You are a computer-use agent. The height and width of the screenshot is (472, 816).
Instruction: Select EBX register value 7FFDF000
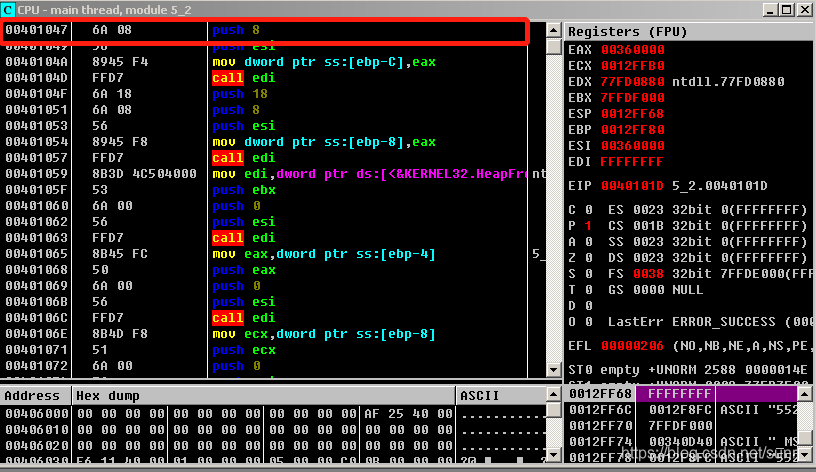[632, 98]
